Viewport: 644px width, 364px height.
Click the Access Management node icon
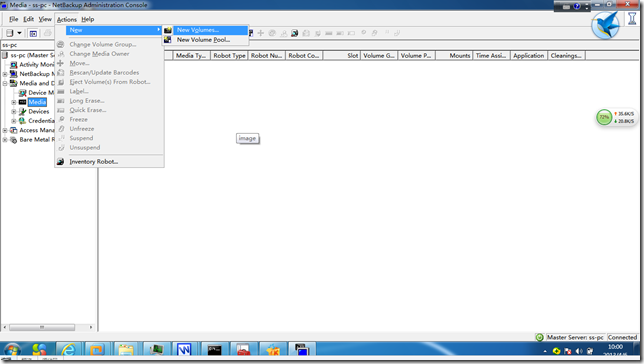(x=14, y=130)
